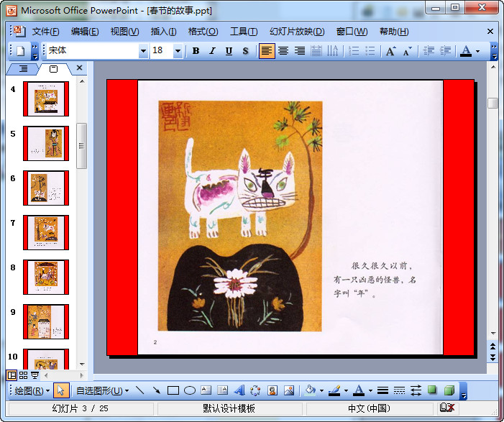Increase font size with large A icon
This screenshot has height=422, width=504.
pyautogui.click(x=390, y=51)
